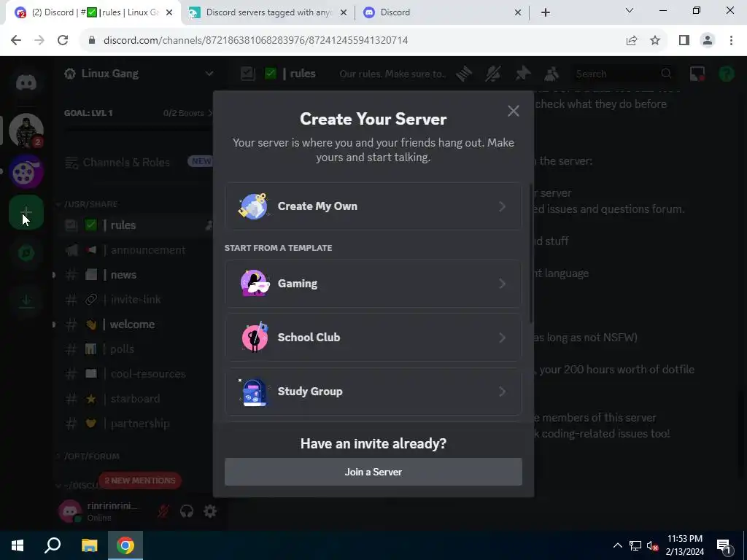The width and height of the screenshot is (747, 560).
Task: Click the channel Search field
Action: (623, 74)
